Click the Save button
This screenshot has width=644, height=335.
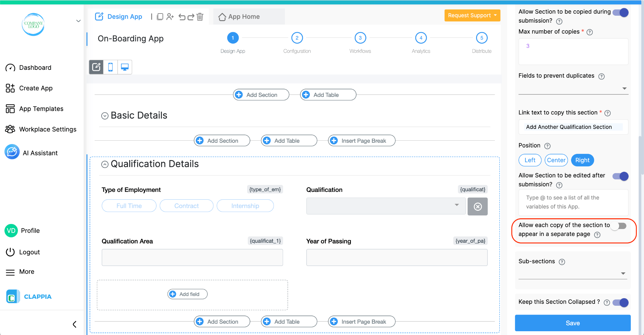click(x=573, y=323)
